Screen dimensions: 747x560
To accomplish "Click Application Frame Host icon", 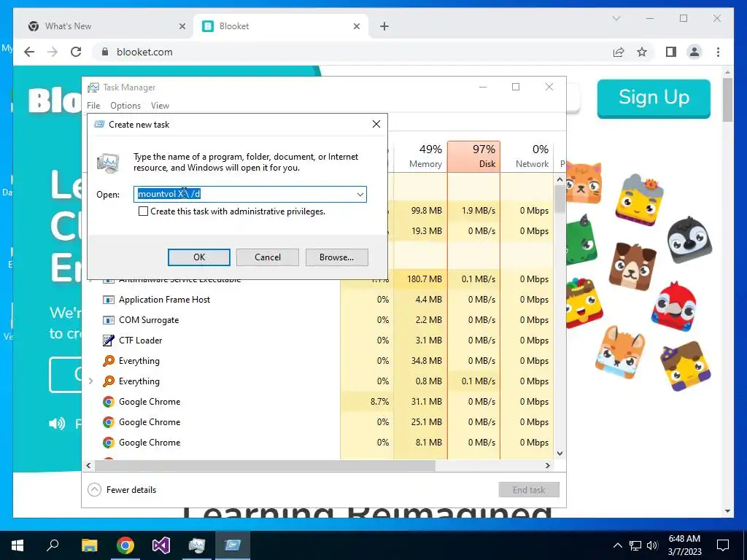I will click(109, 300).
